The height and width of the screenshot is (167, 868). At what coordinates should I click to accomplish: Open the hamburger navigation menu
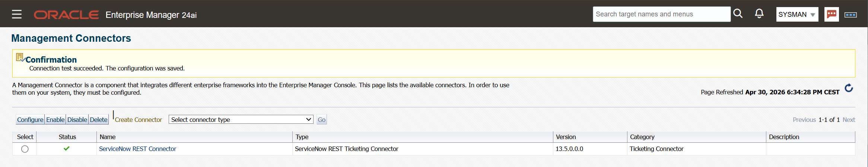(17, 14)
